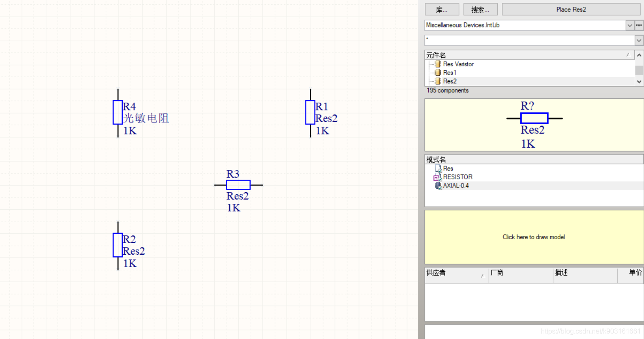Select Res1 row in component list

[530, 73]
